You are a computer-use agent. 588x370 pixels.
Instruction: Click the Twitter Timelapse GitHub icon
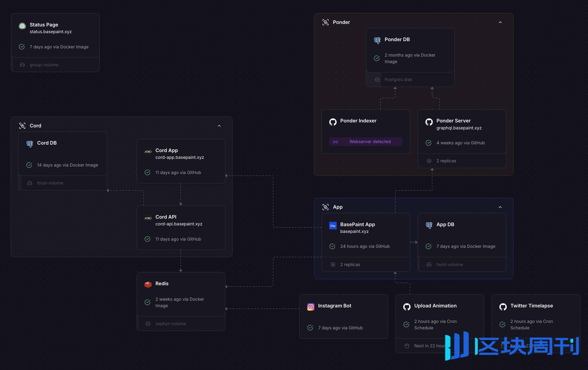[x=503, y=307]
